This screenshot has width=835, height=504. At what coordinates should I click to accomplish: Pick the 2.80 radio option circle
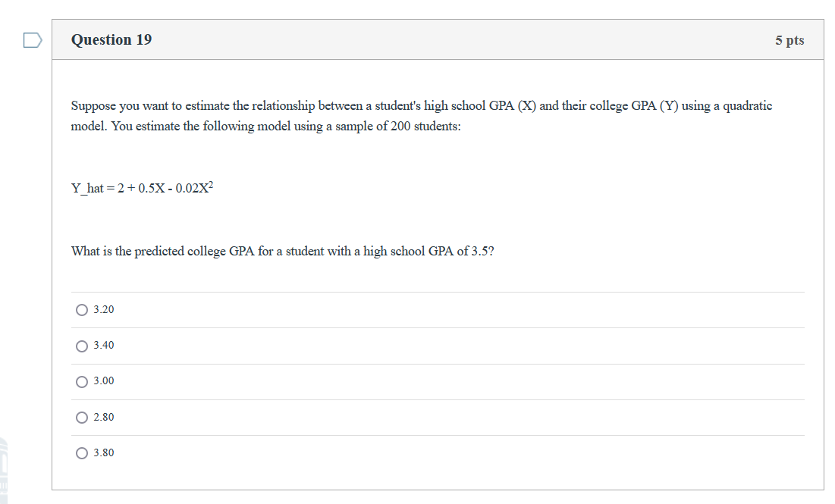pyautogui.click(x=81, y=418)
